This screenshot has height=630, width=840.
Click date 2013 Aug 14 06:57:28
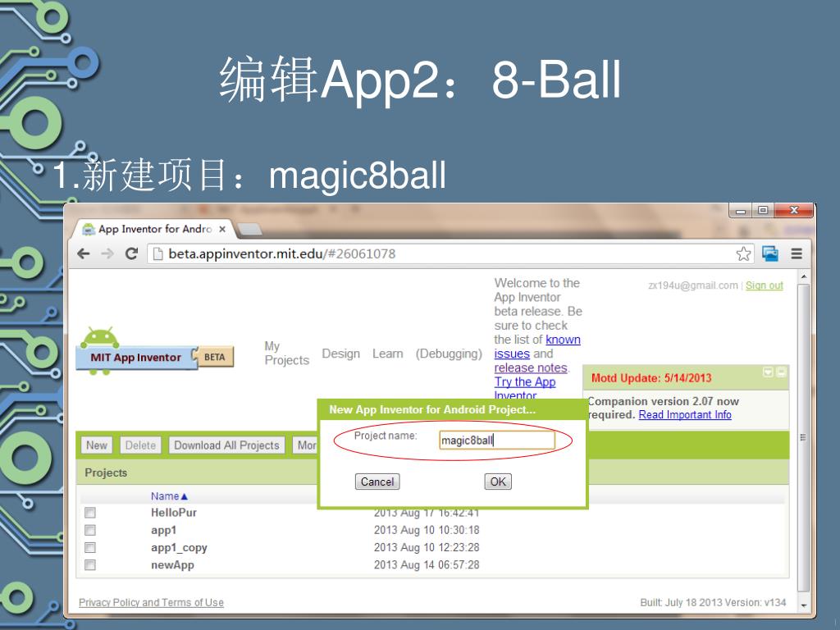point(427,564)
